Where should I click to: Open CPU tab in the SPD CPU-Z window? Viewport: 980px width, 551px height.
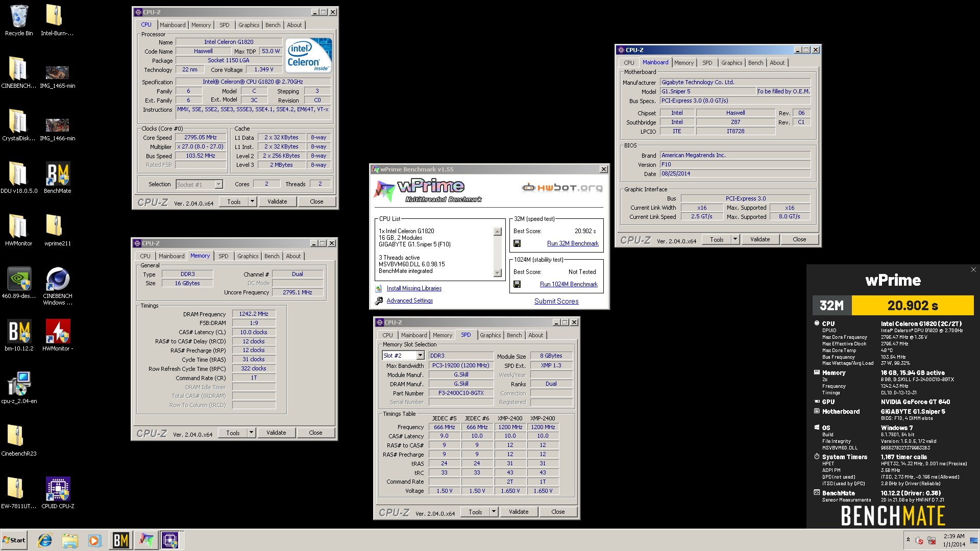click(x=387, y=335)
